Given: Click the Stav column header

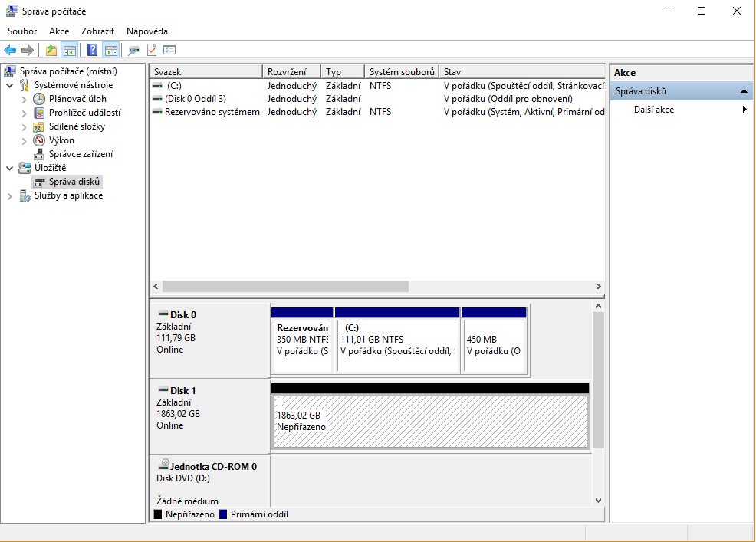Looking at the screenshot, I should click(x=521, y=72).
